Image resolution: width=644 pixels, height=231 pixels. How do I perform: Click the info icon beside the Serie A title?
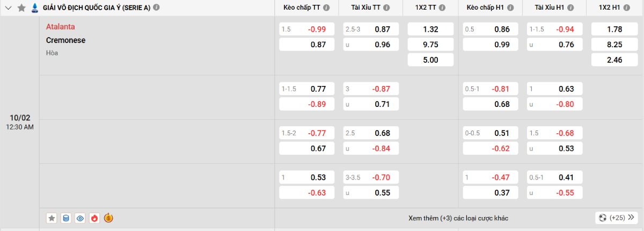[156, 8]
